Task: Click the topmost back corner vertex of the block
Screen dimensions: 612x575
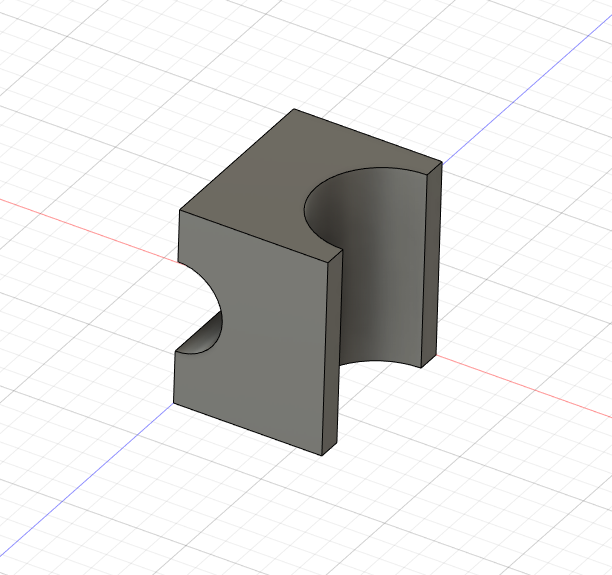Action: point(293,109)
